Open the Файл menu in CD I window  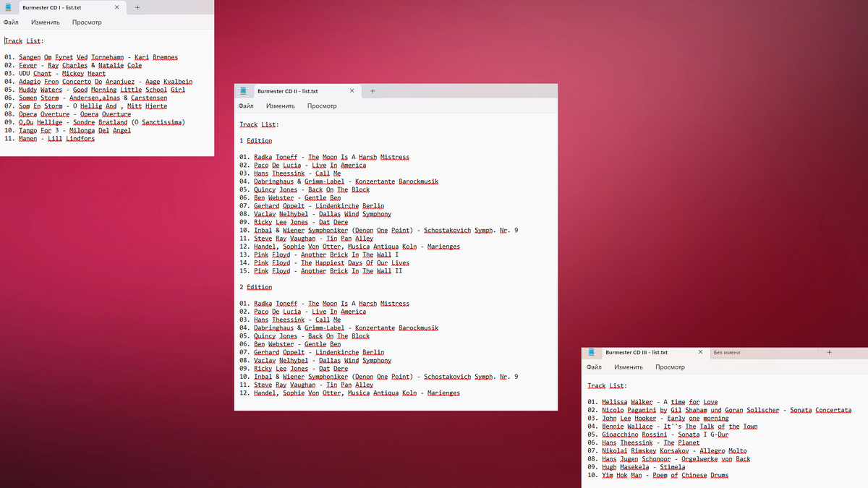tap(11, 22)
